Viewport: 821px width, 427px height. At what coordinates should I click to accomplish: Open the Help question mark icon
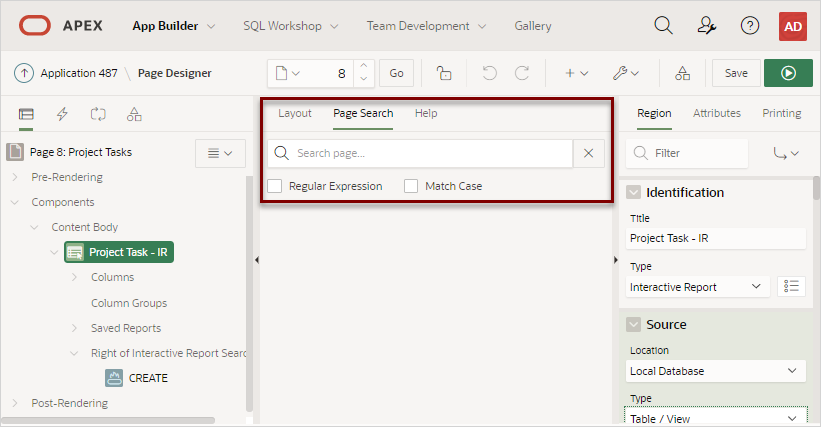(750, 26)
